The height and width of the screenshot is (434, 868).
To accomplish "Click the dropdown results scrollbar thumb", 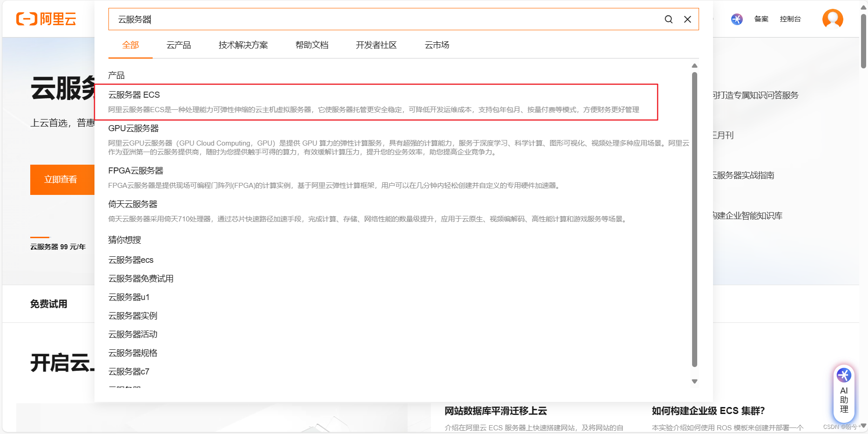I will tap(694, 220).
